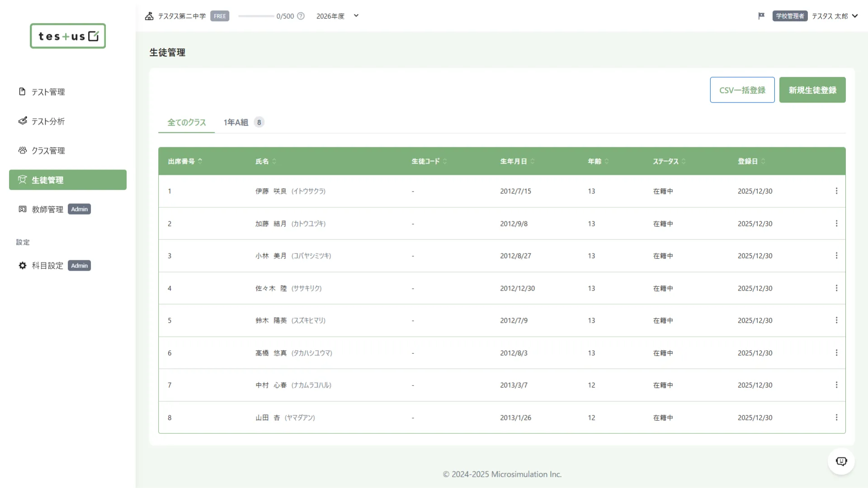This screenshot has height=488, width=868.
Task: Sort by 生徒コード column
Action: [x=429, y=161]
